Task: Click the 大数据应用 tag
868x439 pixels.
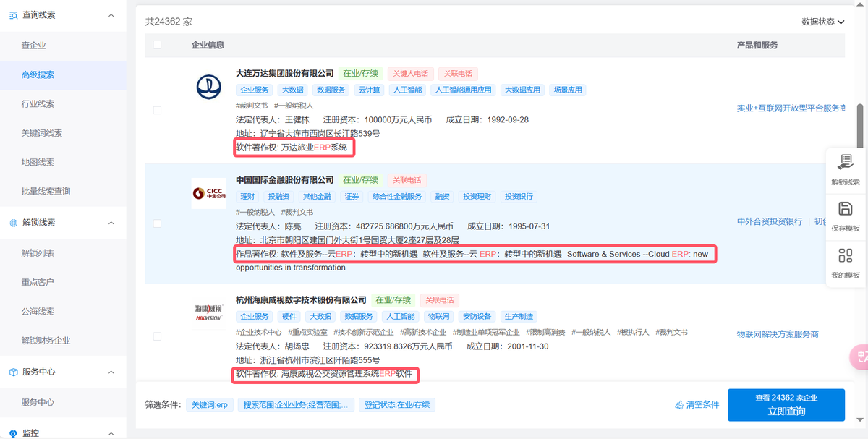Action: 522,90
